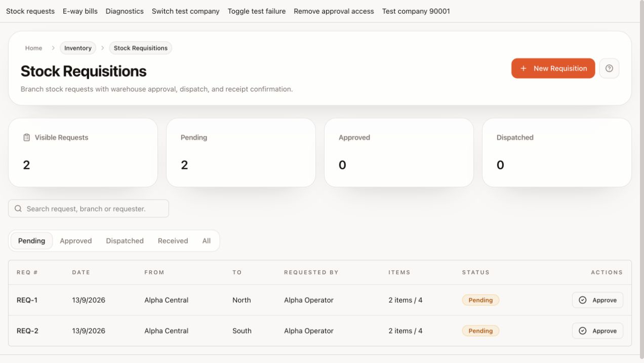Switch to the Approved filter tab
This screenshot has width=644, height=363.
76,241
